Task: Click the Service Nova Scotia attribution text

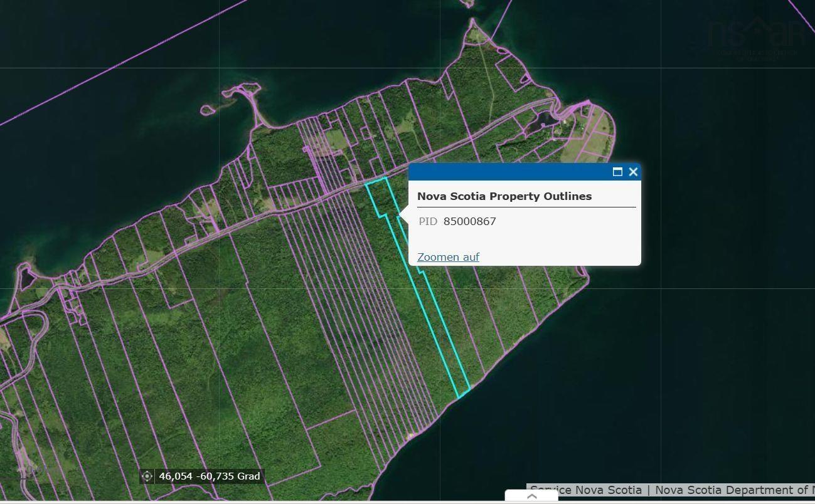Action: 672,490
